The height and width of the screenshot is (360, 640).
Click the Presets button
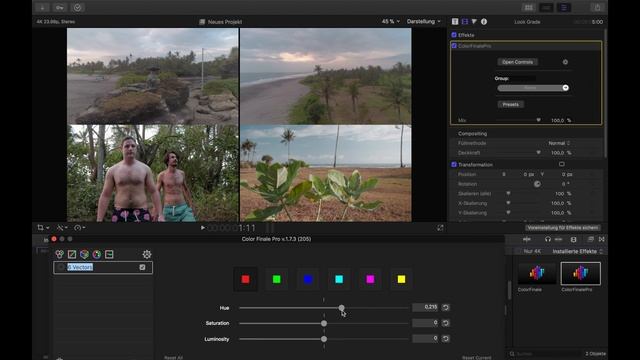[x=511, y=104]
